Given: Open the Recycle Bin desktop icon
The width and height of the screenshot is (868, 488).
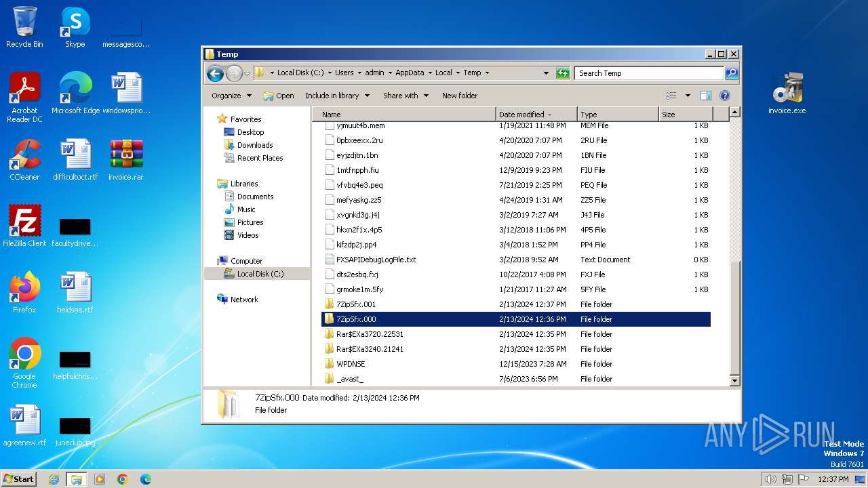Looking at the screenshot, I should 24,27.
